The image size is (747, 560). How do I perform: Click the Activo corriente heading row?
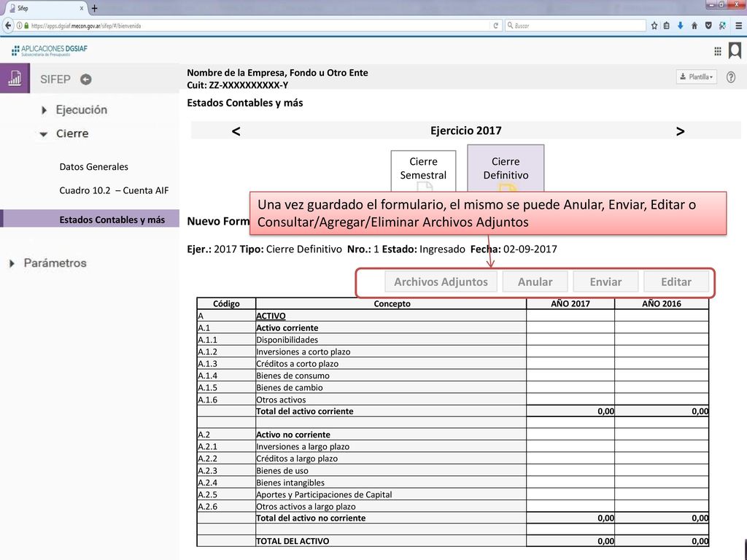point(452,327)
